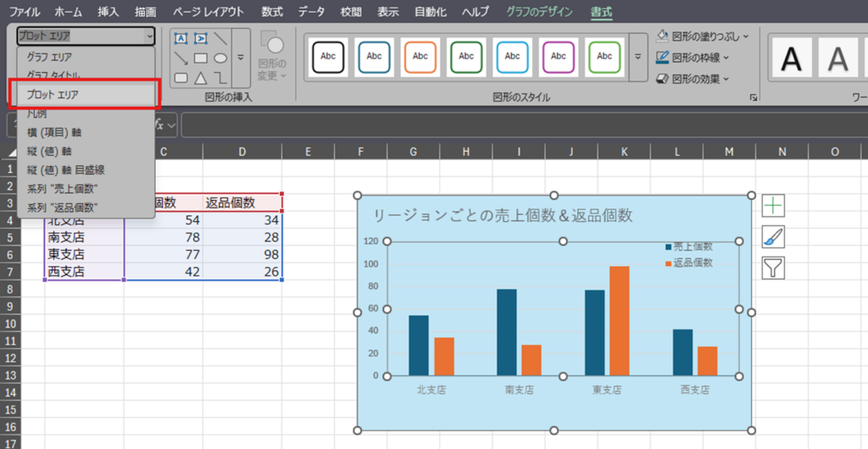Click the chart title text
Viewport: 868px width, 449px height.
coord(503,215)
